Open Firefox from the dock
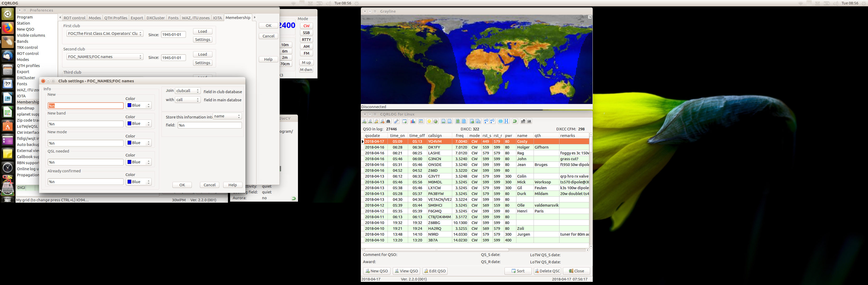This screenshot has height=285, width=868. click(8, 28)
